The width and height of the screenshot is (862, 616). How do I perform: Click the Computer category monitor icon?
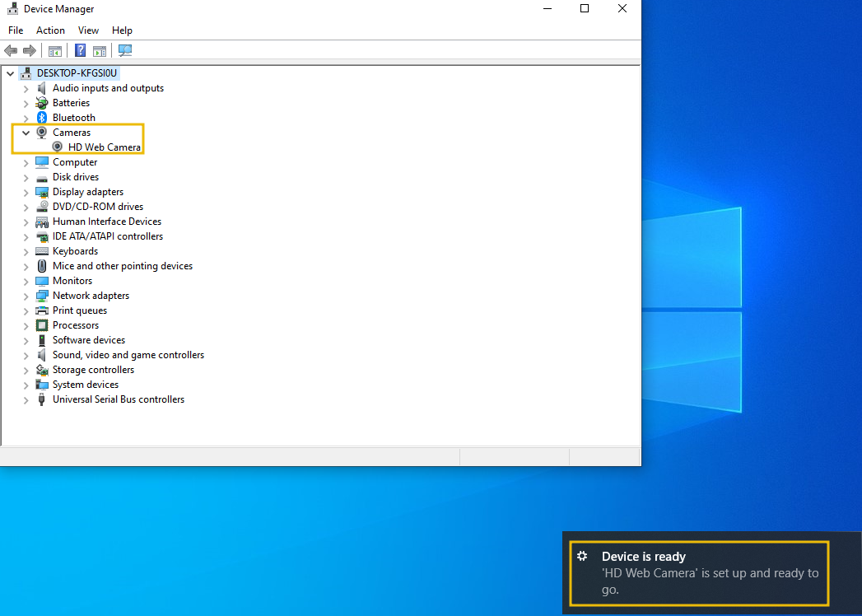(x=42, y=162)
